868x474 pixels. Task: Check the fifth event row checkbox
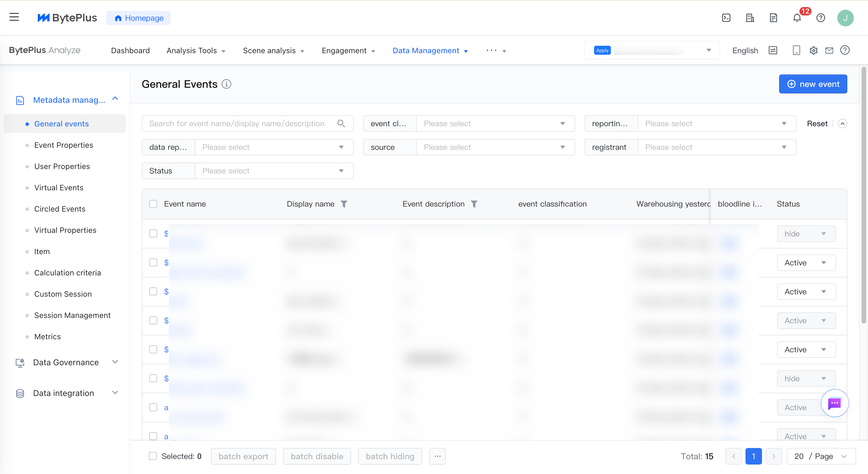click(x=153, y=350)
